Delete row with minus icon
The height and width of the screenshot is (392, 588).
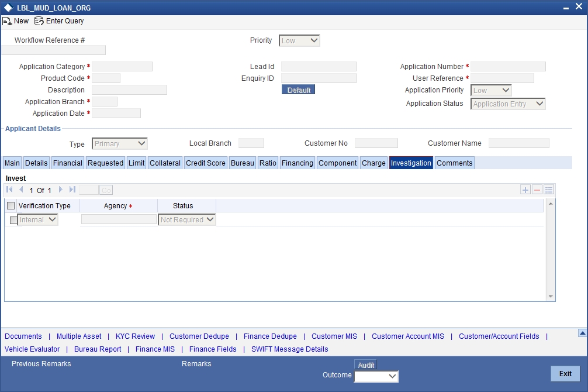point(537,190)
